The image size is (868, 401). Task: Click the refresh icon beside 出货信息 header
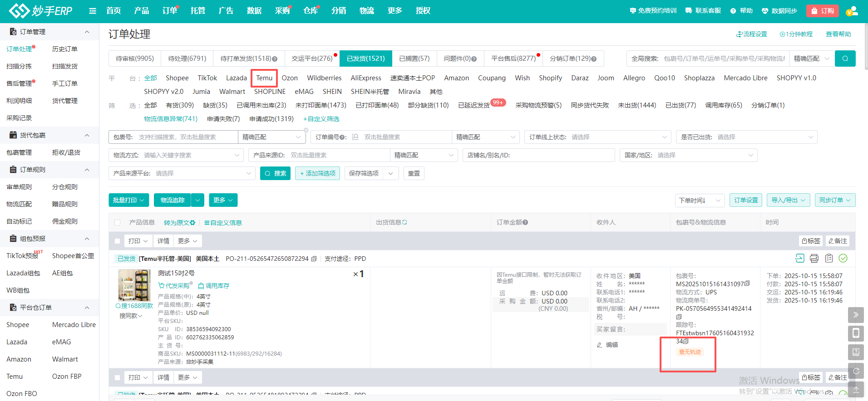(404, 222)
